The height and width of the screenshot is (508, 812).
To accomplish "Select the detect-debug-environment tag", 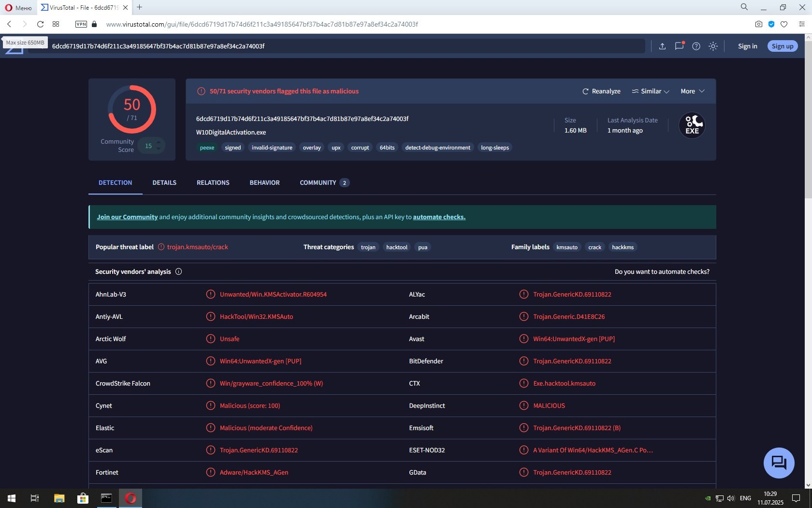I will [x=438, y=148].
